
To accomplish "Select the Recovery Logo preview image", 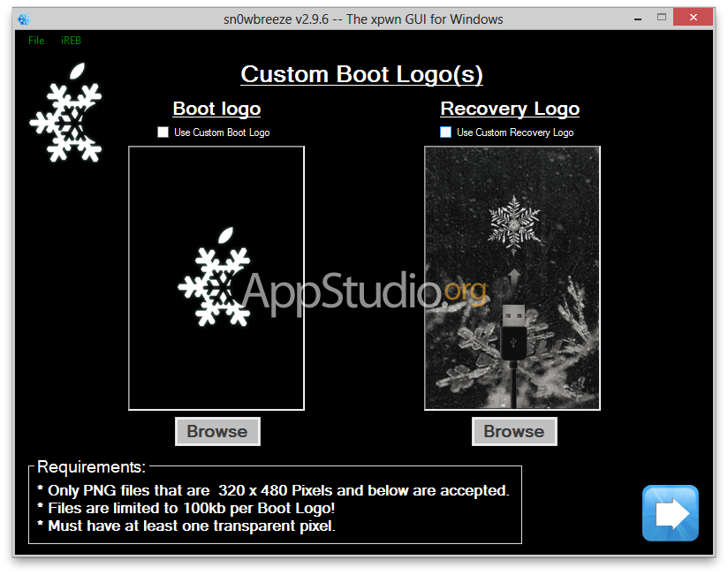I will [x=512, y=278].
